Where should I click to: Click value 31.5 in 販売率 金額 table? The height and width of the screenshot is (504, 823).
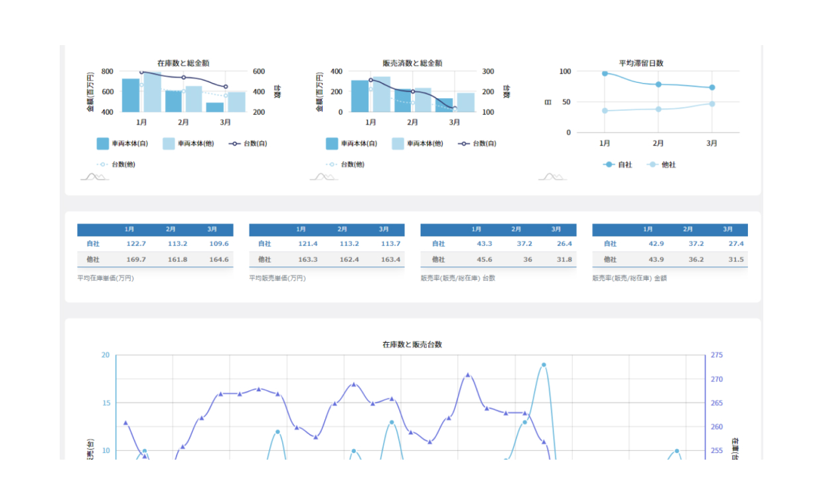pyautogui.click(x=736, y=259)
